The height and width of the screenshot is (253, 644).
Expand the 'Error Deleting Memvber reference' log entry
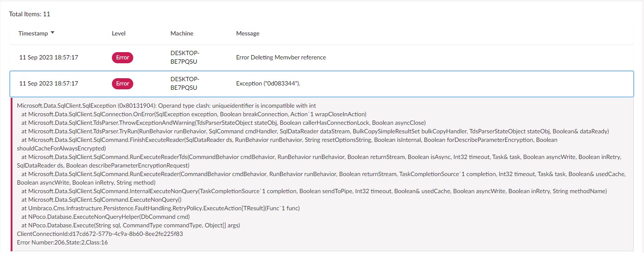click(x=281, y=58)
